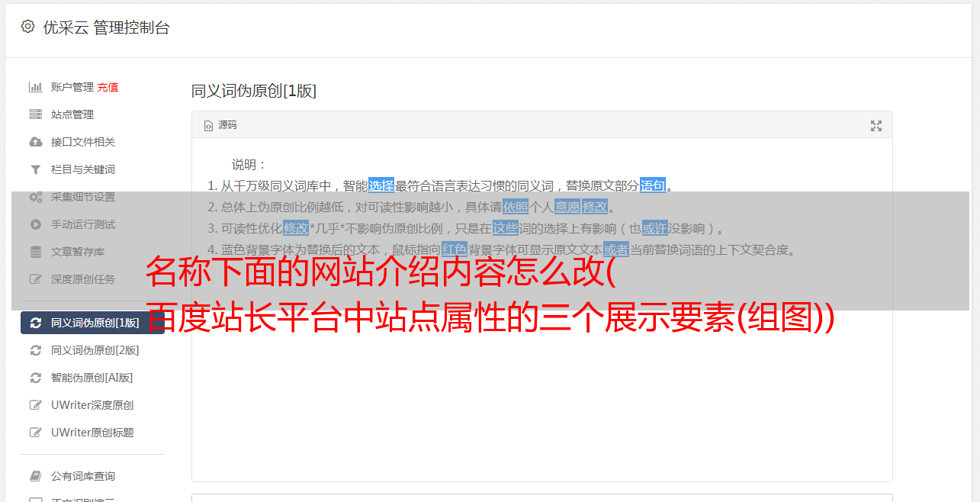Click the 优采云 管理控制台 header title
Viewport: 980px width, 502px height.
click(x=106, y=27)
